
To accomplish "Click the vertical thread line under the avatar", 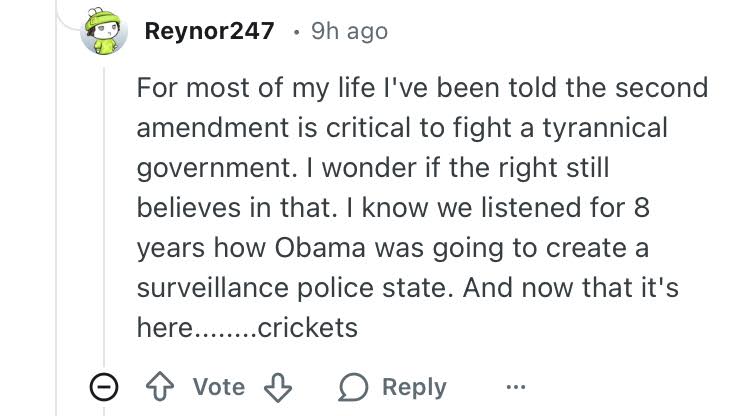I will point(104,215).
